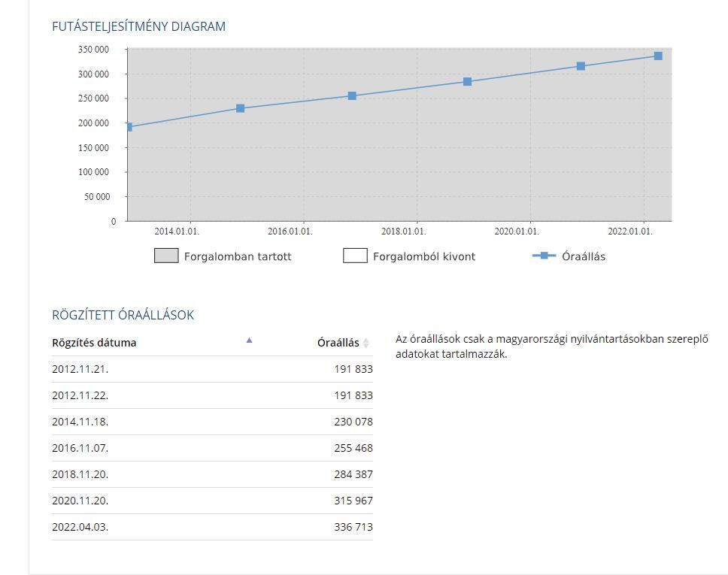Toggle the Óraállás series legend label

coord(584,256)
